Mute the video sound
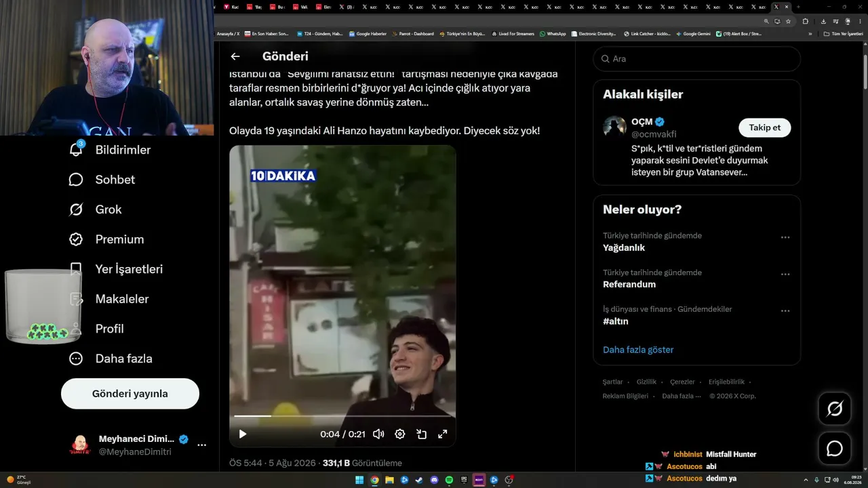 (378, 434)
